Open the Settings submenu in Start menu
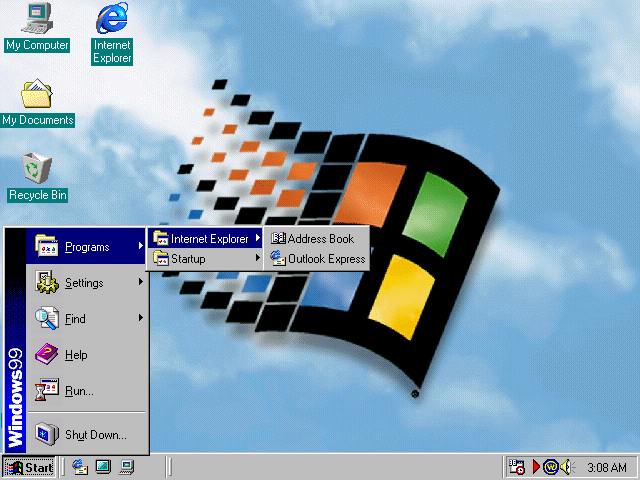The width and height of the screenshot is (640, 480). pyautogui.click(x=86, y=282)
